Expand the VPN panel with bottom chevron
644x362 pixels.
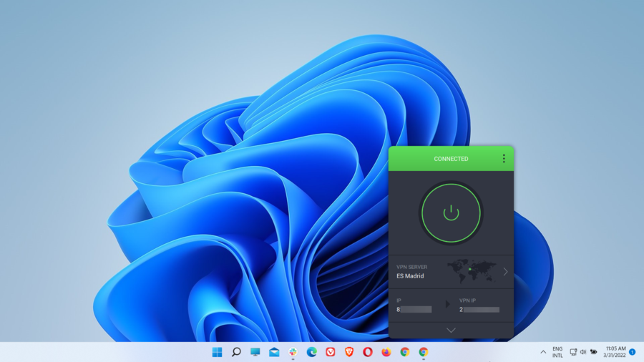pos(451,330)
